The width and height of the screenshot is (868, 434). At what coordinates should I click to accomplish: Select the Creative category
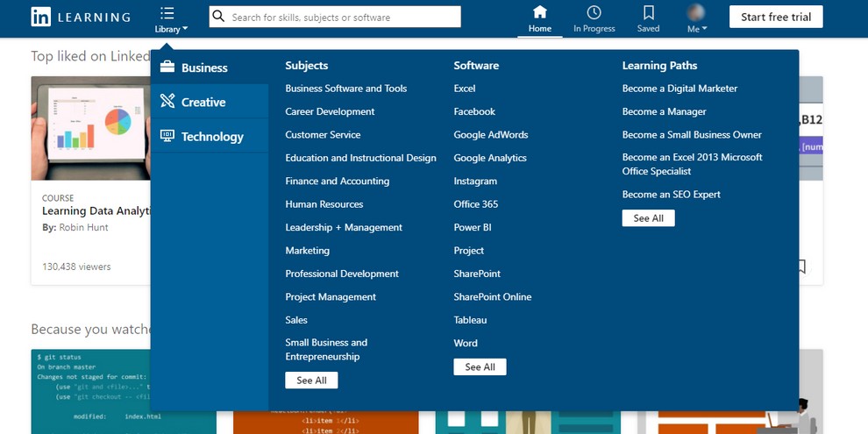[x=210, y=102]
